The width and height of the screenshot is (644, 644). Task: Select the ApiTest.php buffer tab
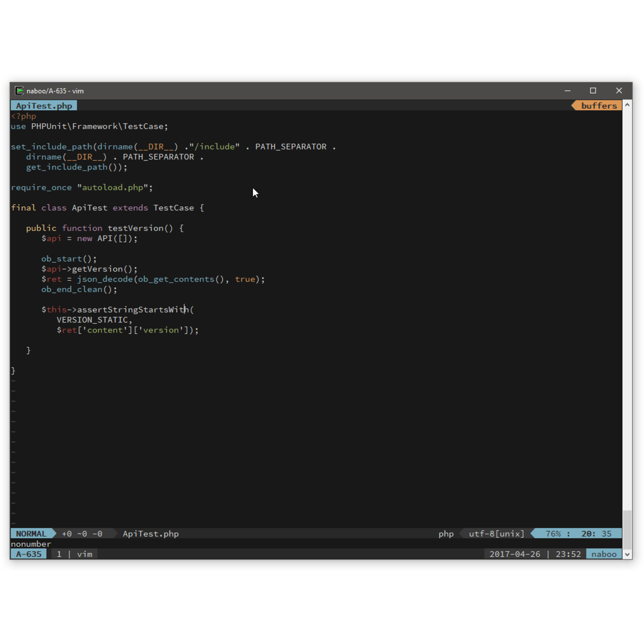[x=44, y=106]
